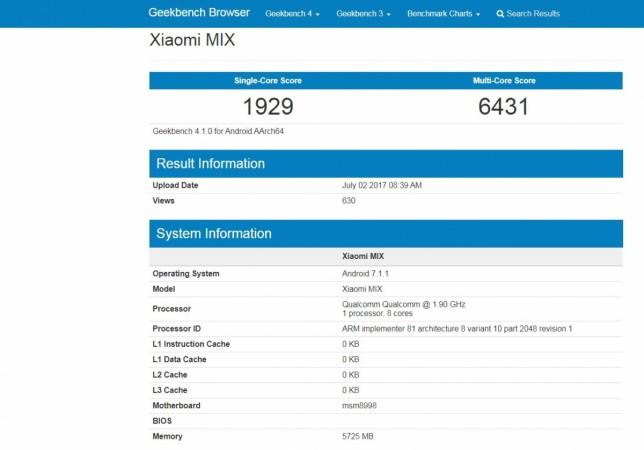The image size is (644, 450).
Task: Select the Android 7.1.1 value
Action: click(x=365, y=274)
